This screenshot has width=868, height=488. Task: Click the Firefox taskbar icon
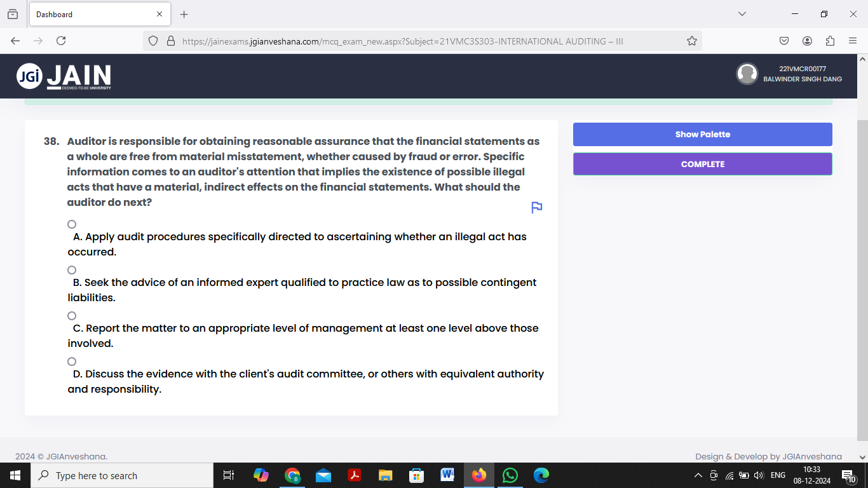pyautogui.click(x=478, y=475)
